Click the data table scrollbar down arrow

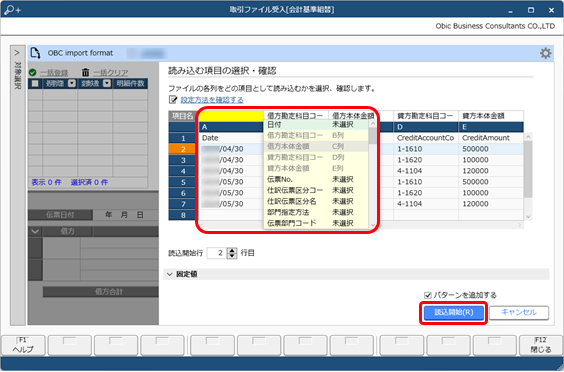pos(528,217)
